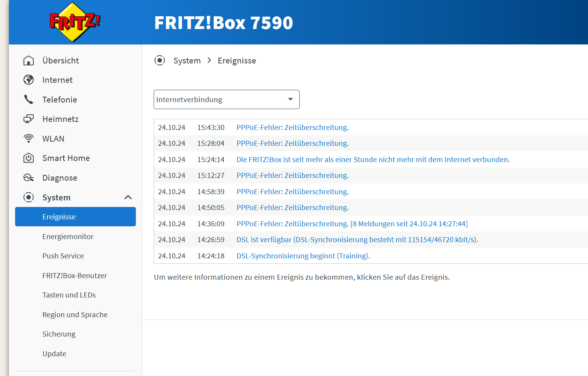
Task: Open the Übersicht menu entry
Action: tap(60, 61)
